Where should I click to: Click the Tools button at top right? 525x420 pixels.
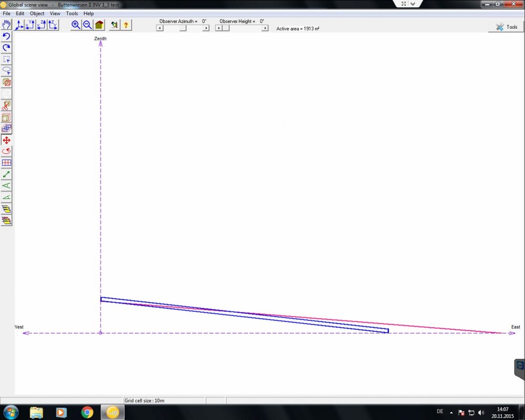coord(506,27)
